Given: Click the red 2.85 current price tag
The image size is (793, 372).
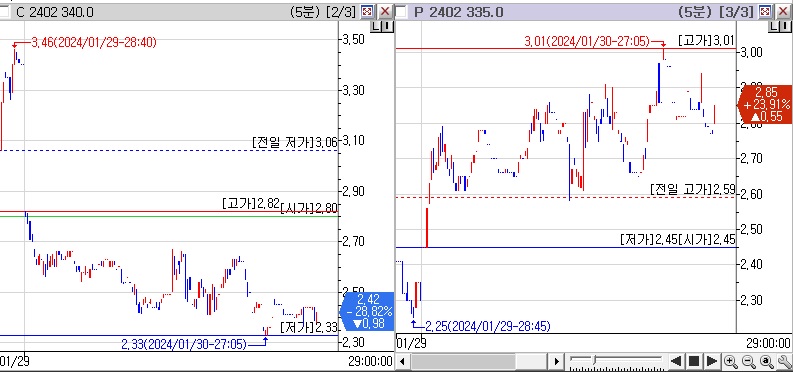Looking at the screenshot, I should click(766, 105).
